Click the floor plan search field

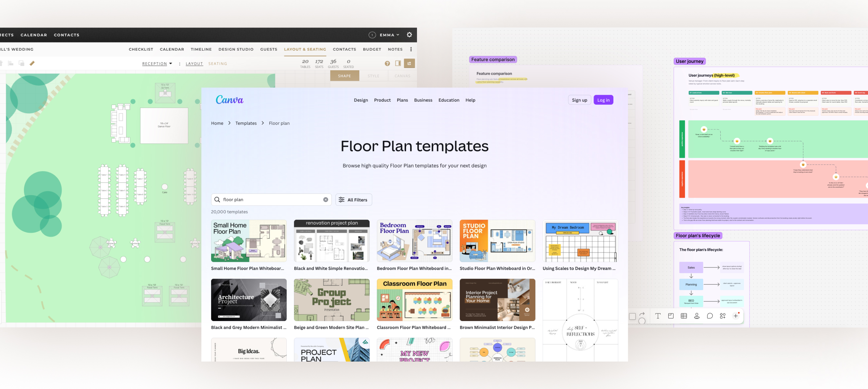point(271,199)
